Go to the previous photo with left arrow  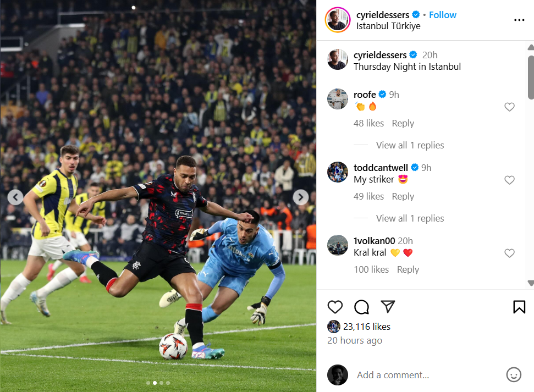click(x=15, y=197)
